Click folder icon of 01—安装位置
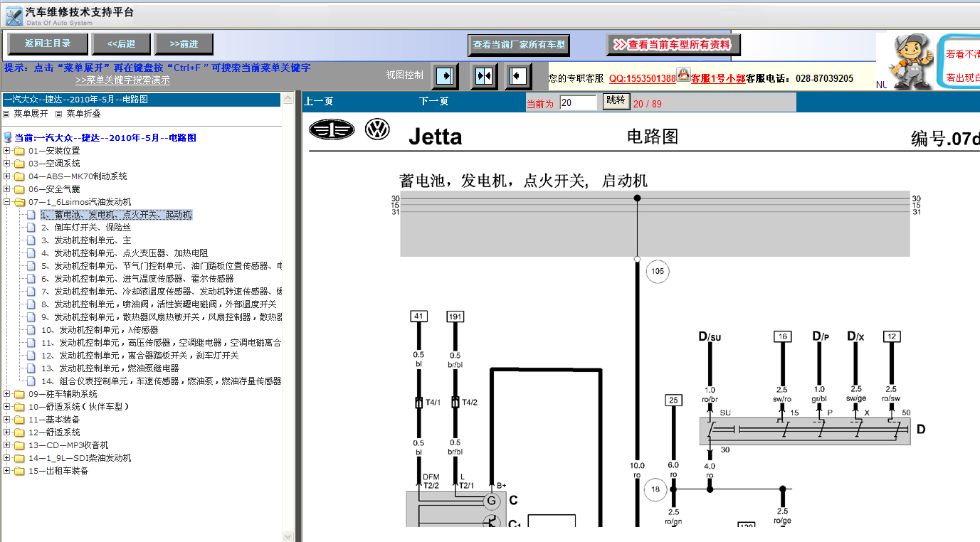The image size is (980, 542). click(19, 151)
